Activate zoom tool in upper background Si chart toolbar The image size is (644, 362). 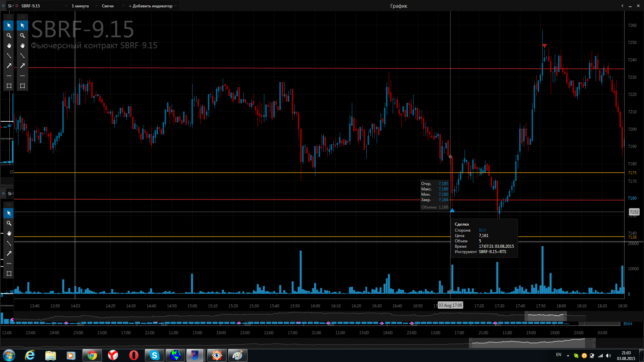pos(9,36)
